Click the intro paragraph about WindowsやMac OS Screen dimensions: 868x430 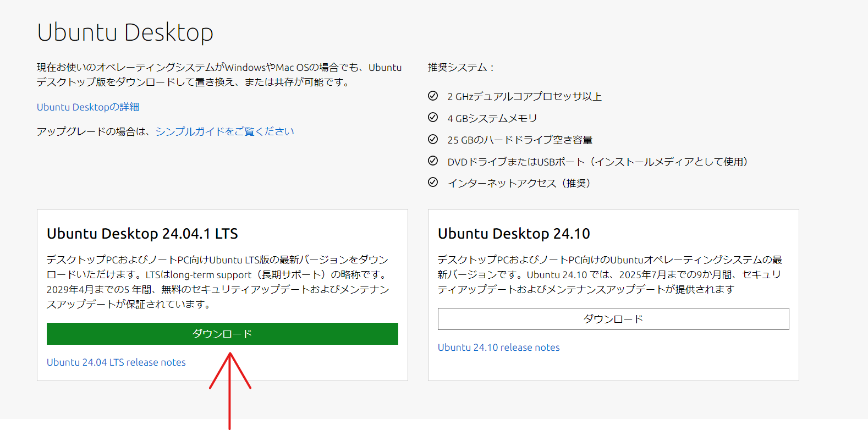click(219, 75)
